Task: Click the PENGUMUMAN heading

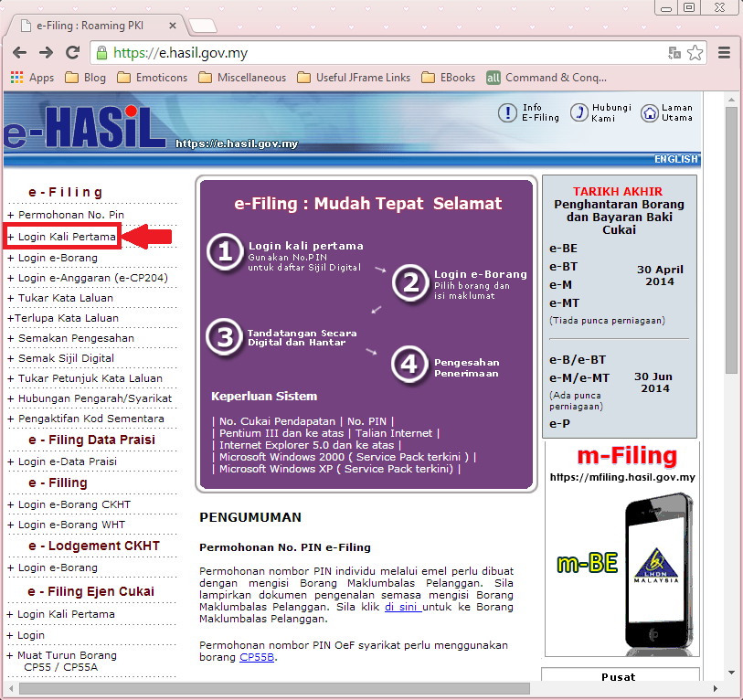Action: click(x=250, y=517)
